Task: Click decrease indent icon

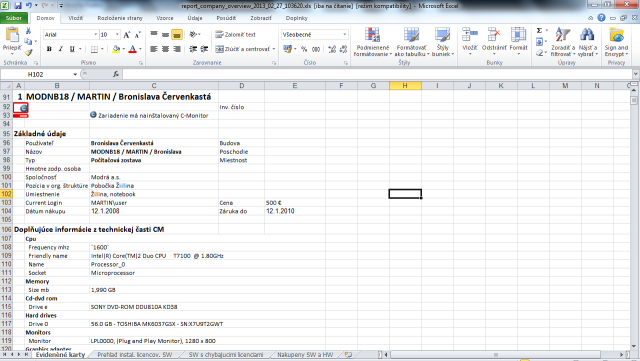Action: [193, 49]
